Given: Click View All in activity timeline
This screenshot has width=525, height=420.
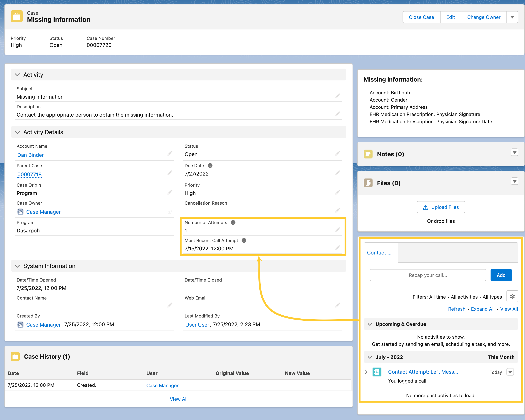Looking at the screenshot, I should click(x=509, y=309).
